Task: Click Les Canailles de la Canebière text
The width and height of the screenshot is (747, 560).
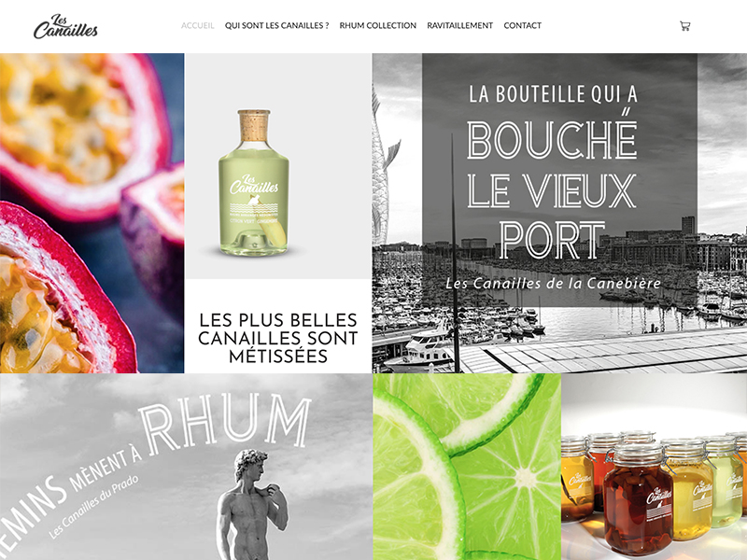Action: (553, 284)
